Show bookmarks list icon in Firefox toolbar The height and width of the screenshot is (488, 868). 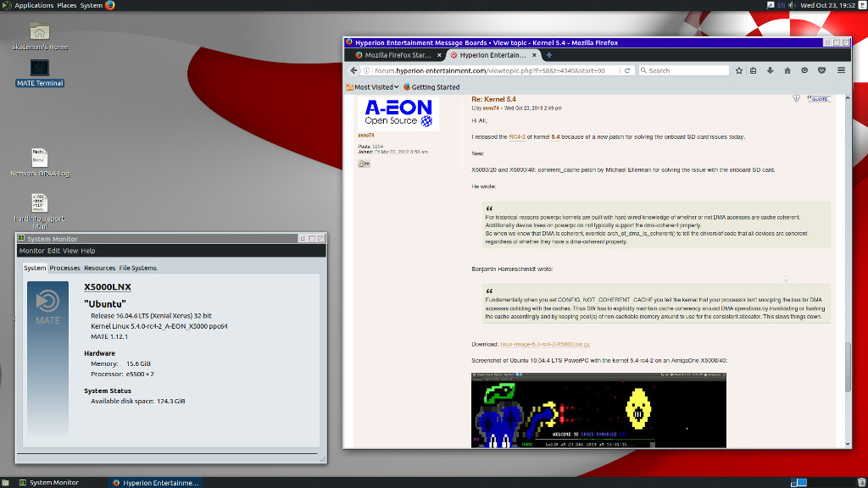(754, 71)
